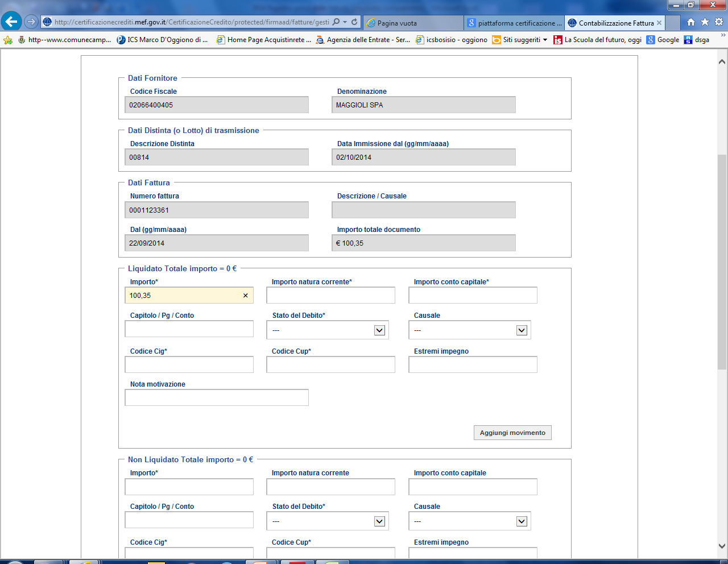Open address bar dropdown arrow
Image resolution: width=728 pixels, height=564 pixels.
pyautogui.click(x=345, y=22)
